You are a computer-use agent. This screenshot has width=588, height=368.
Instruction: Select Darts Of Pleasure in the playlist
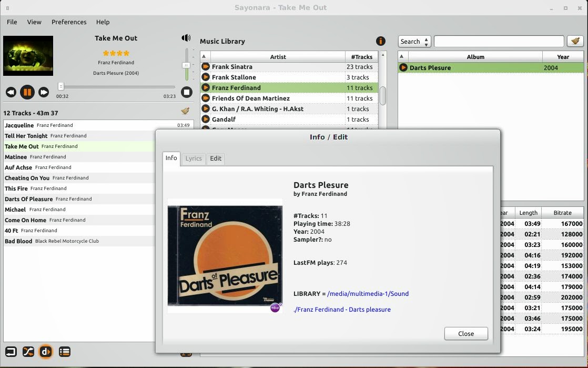click(79, 198)
